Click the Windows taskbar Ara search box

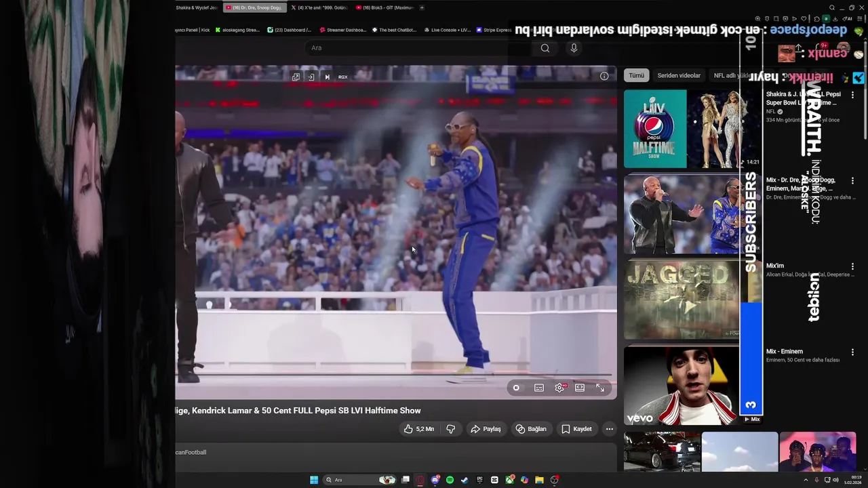pos(359,480)
